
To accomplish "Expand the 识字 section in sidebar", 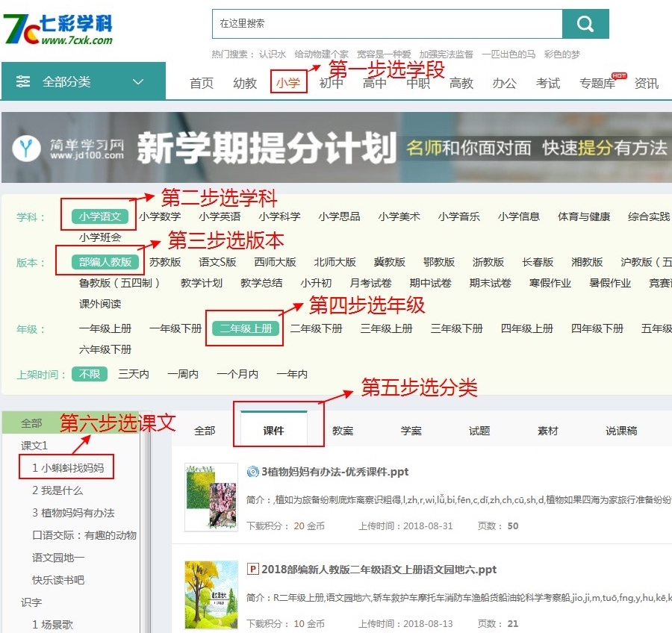I will 31,602.
